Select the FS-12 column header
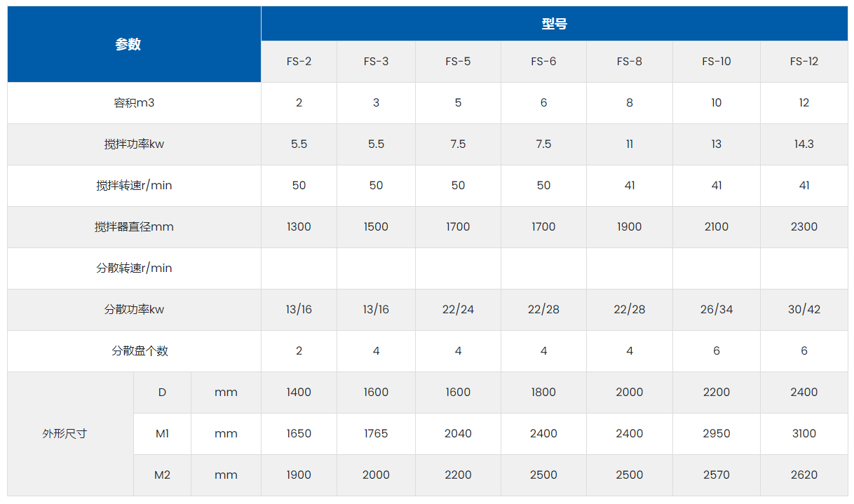This screenshot has height=504, width=854. [x=804, y=62]
